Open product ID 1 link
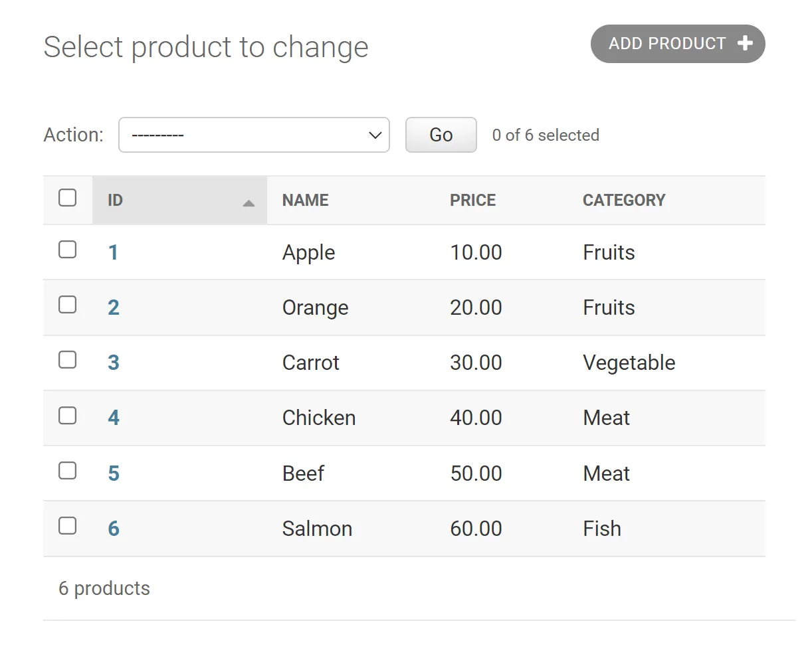Image resolution: width=810 pixels, height=672 pixels. tap(114, 253)
